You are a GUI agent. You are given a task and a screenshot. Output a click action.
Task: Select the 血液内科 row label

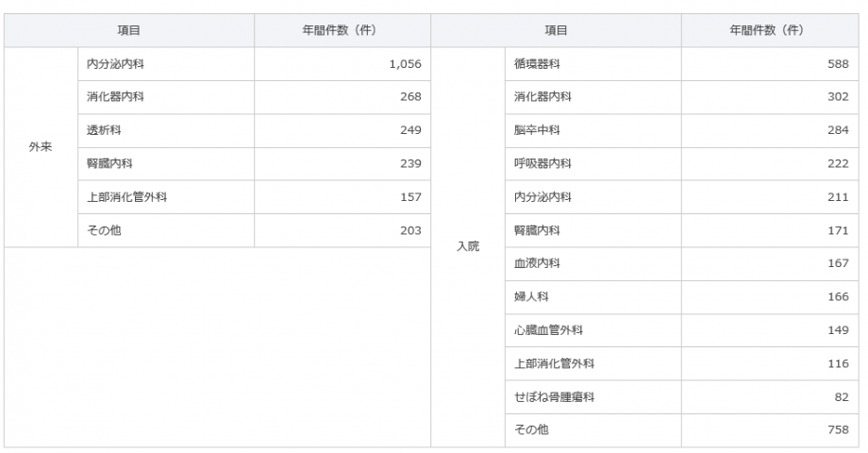(593, 263)
